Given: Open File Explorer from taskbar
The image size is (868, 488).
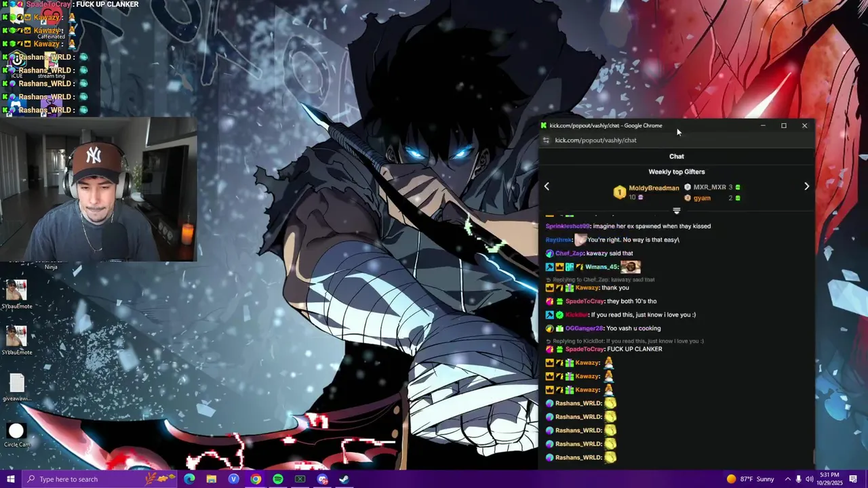Looking at the screenshot, I should pos(212,479).
